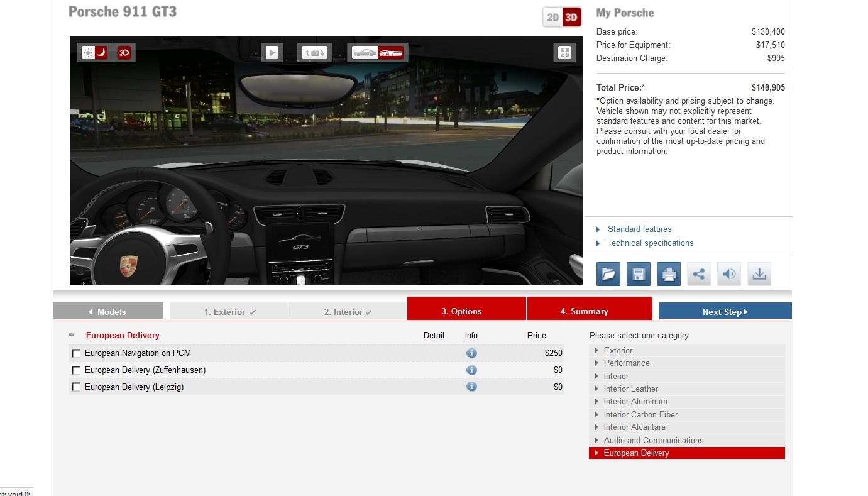Select the interior steering wheel view icon

[x=390, y=53]
